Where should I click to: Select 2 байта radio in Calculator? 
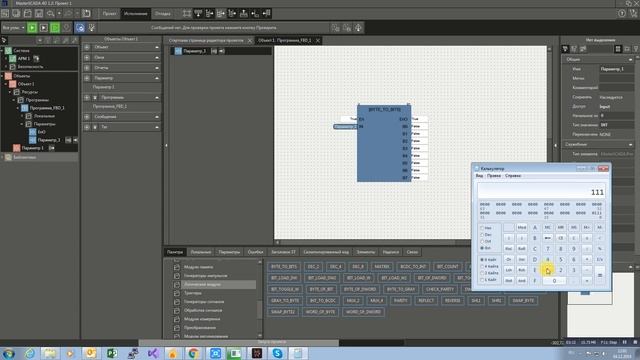(x=482, y=273)
